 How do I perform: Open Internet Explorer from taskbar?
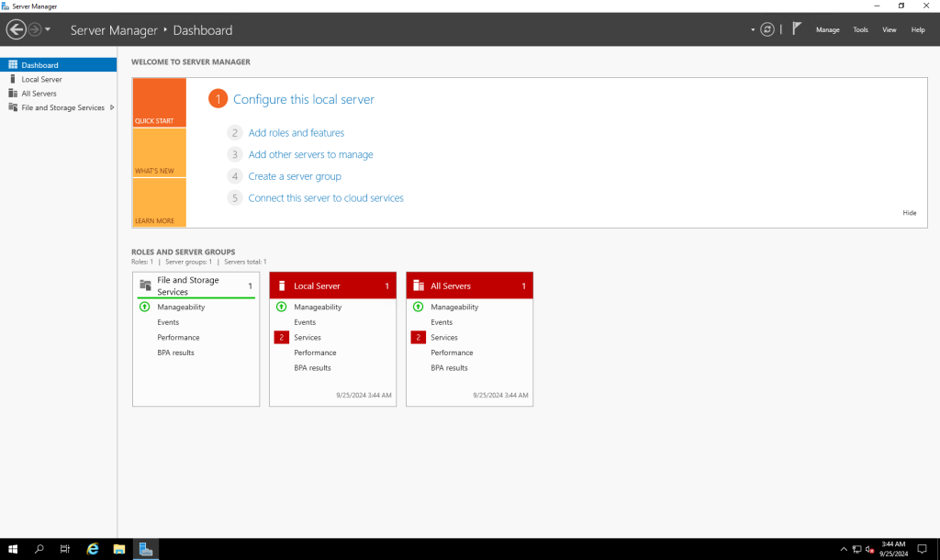pyautogui.click(x=92, y=549)
